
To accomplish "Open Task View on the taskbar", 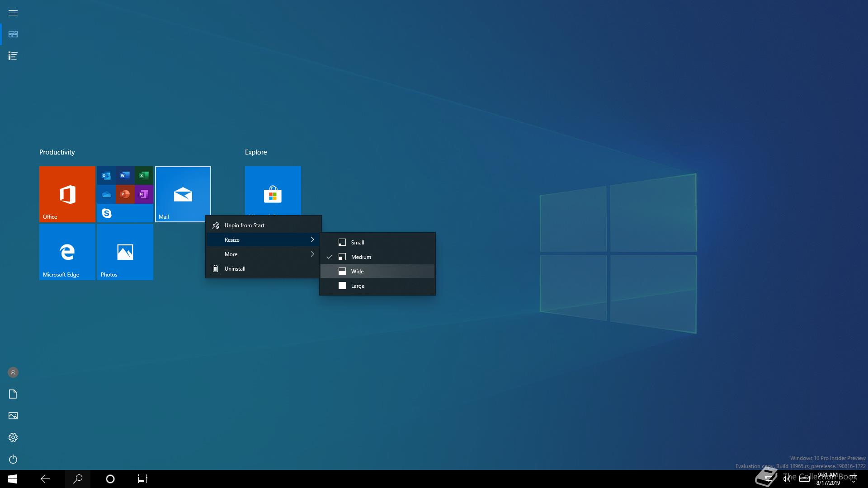I will click(x=143, y=479).
